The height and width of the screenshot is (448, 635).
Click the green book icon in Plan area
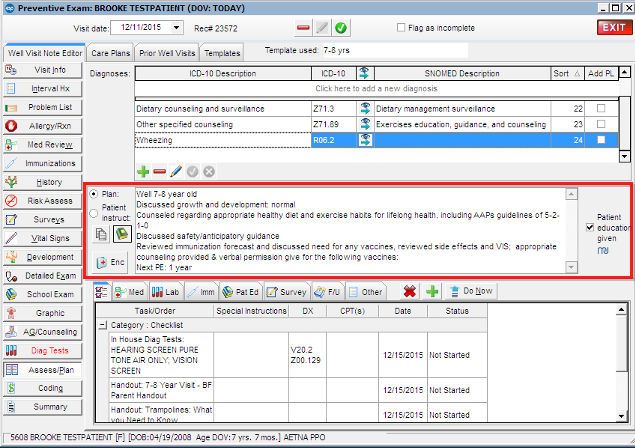click(x=122, y=234)
